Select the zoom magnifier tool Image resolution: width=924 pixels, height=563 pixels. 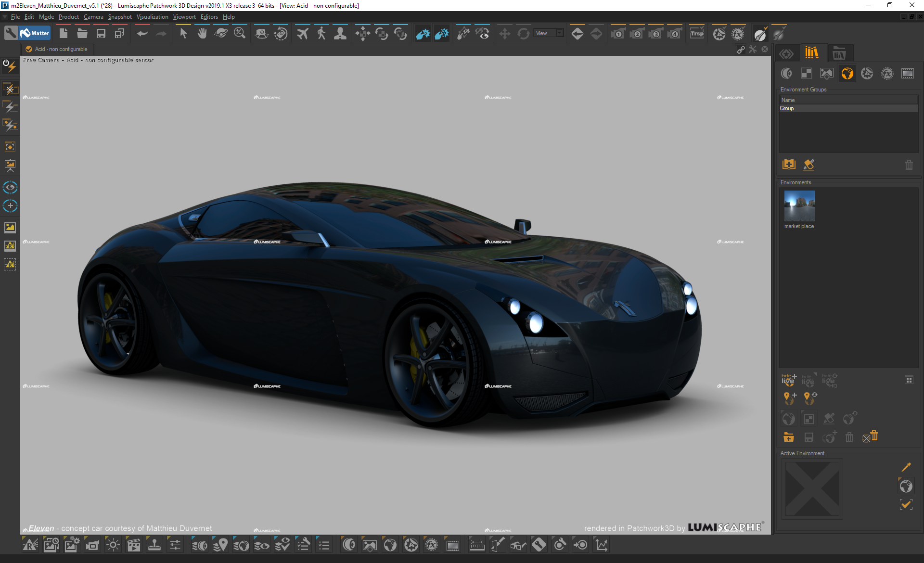240,33
